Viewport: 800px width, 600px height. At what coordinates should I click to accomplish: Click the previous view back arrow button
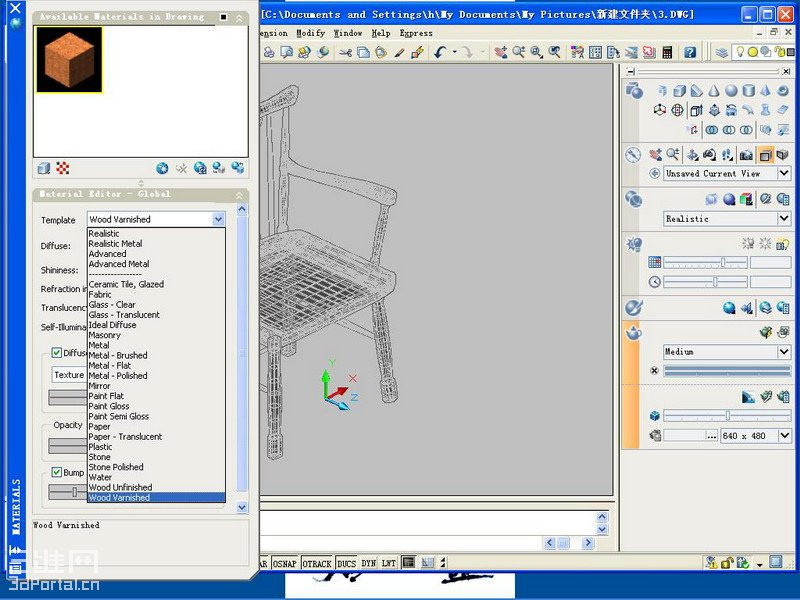pos(655,173)
